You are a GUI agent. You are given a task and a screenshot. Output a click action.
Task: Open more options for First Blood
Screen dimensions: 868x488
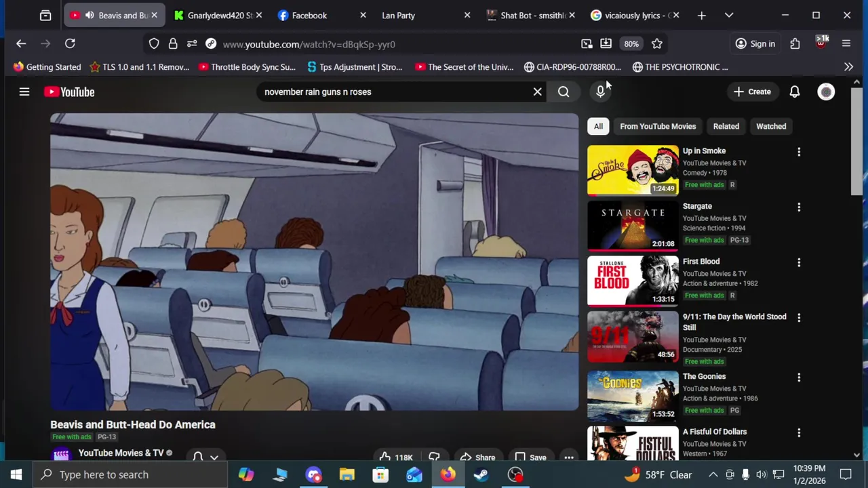click(x=799, y=262)
